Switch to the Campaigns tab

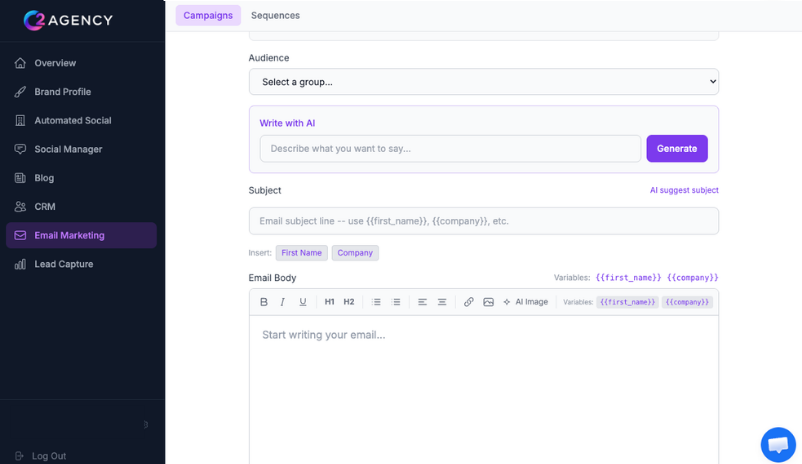tap(208, 15)
